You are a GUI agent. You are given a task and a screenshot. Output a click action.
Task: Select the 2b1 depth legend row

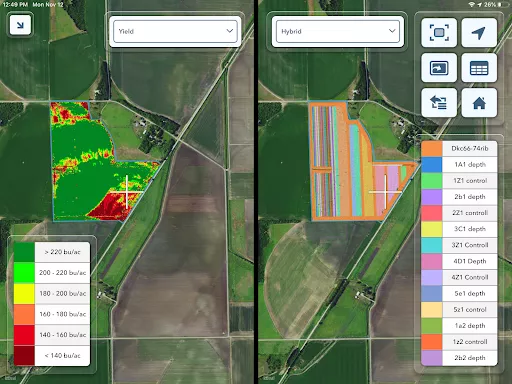pos(459,197)
